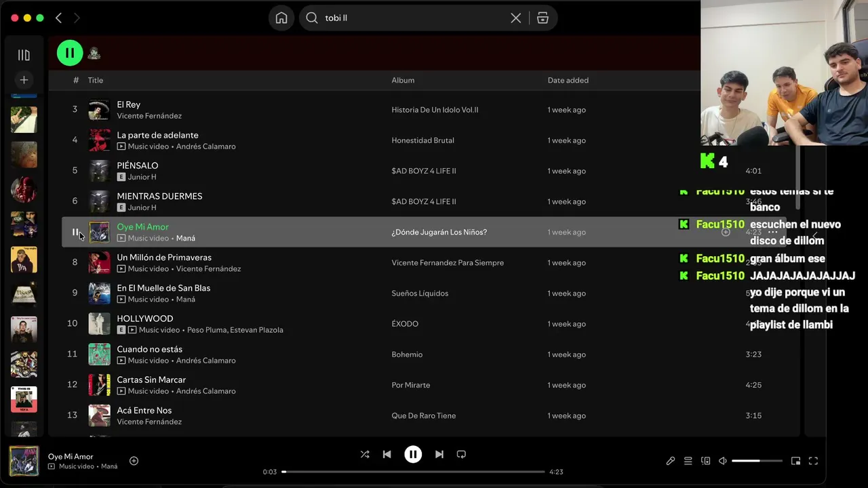
Task: Click the magnifier icon in the search bar
Action: pos(312,18)
